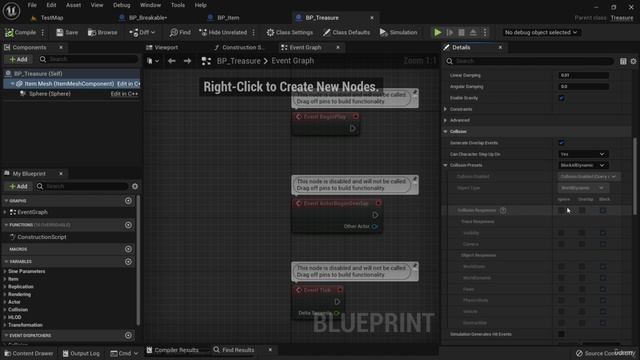Open Collision Enabled dropdown

pos(589,176)
